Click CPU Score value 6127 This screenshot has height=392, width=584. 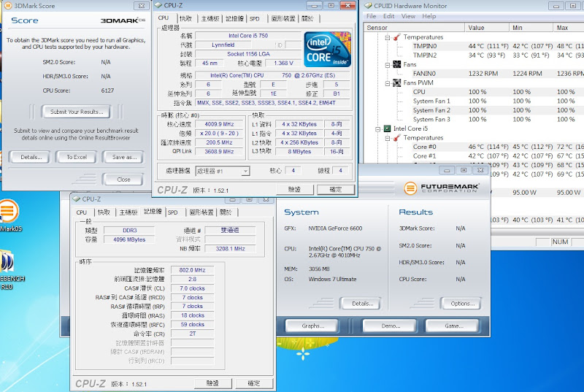(x=107, y=91)
